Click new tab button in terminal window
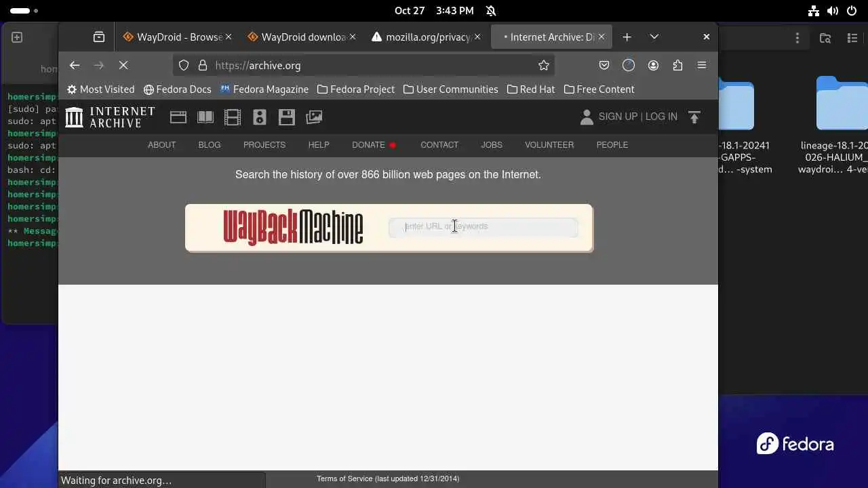The height and width of the screenshot is (488, 868). pyautogui.click(x=17, y=37)
